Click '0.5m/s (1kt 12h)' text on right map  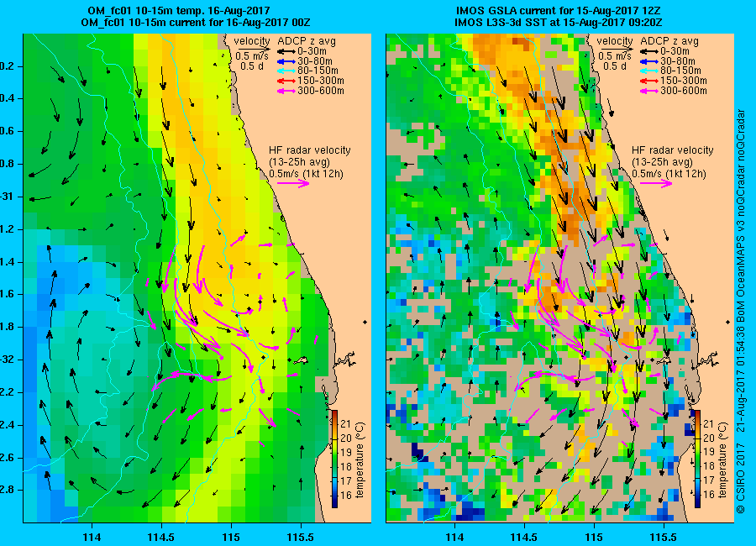669,174
